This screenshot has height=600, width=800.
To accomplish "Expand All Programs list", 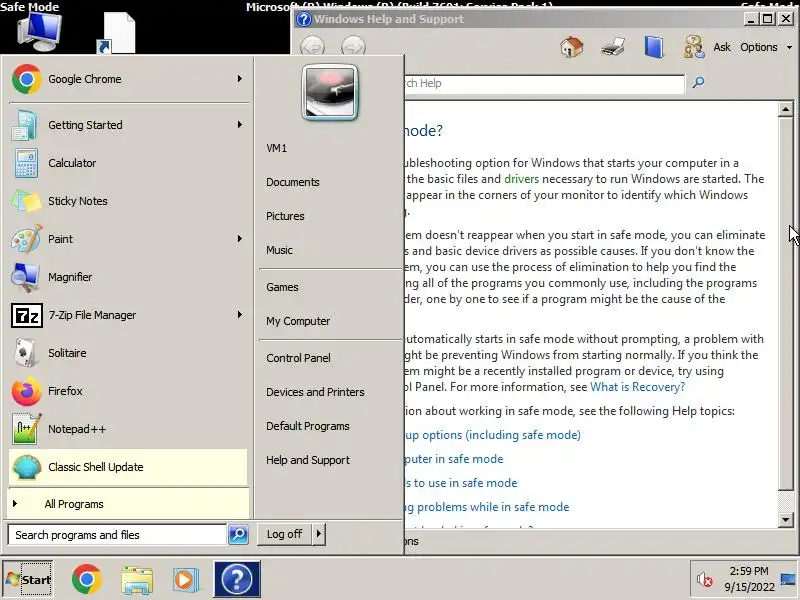I will click(128, 504).
